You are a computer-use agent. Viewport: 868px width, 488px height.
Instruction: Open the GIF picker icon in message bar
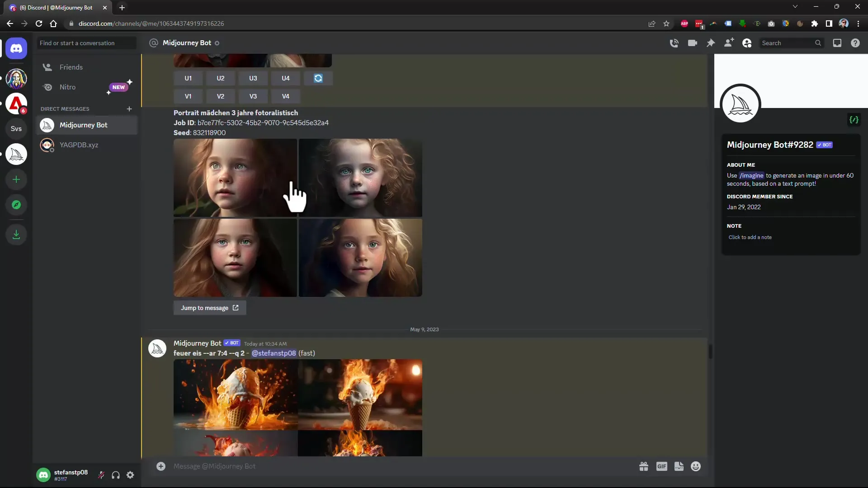662,467
